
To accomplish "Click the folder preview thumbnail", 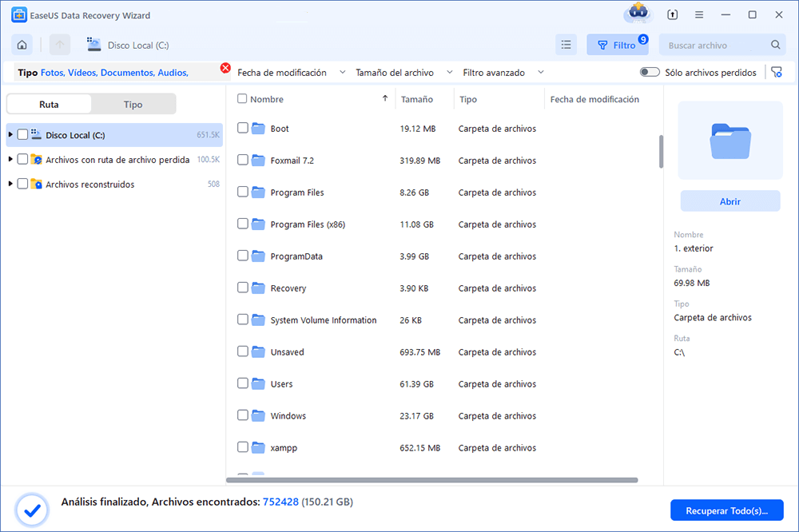I will (730, 140).
